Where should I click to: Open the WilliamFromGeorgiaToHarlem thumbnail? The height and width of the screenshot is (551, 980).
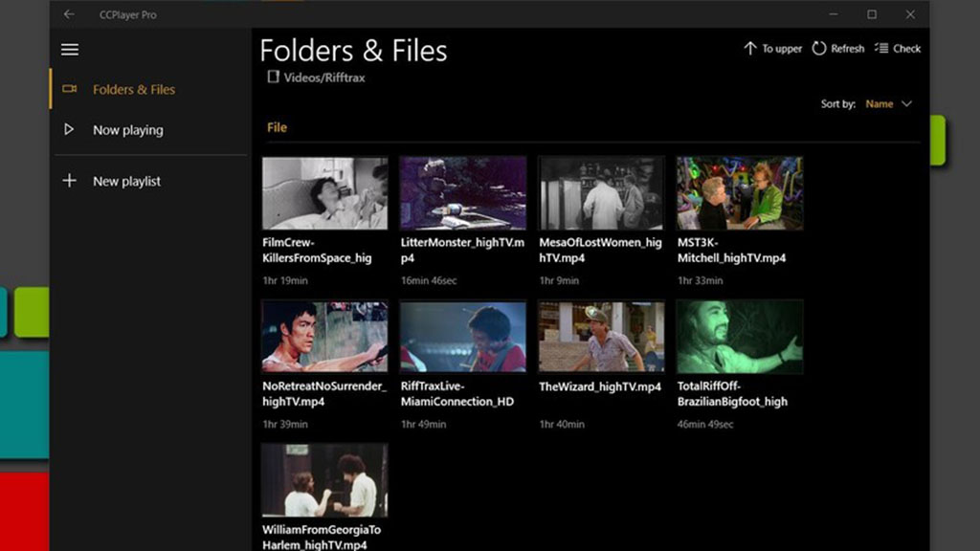[x=325, y=480]
